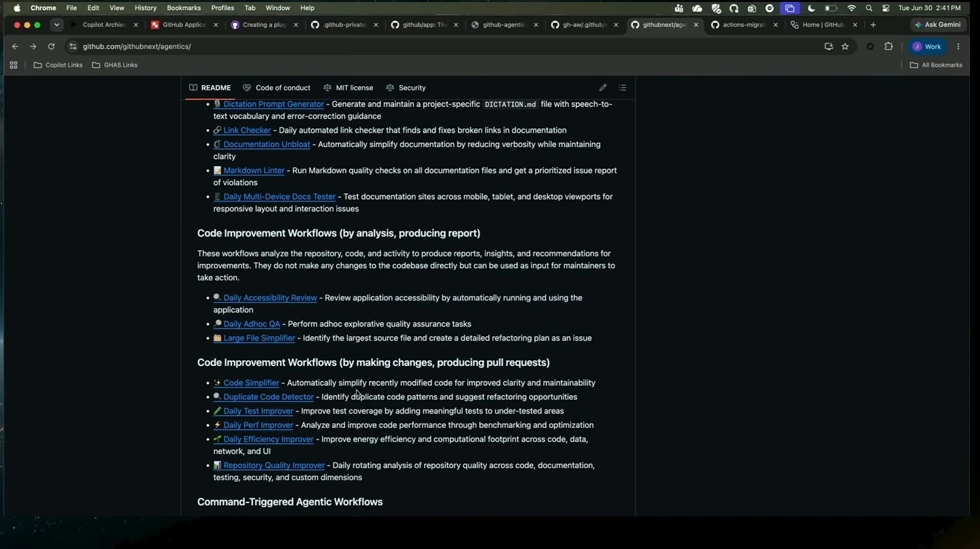Expand the All Bookmarks folder
Viewport: 980px width, 549px height.
point(936,65)
